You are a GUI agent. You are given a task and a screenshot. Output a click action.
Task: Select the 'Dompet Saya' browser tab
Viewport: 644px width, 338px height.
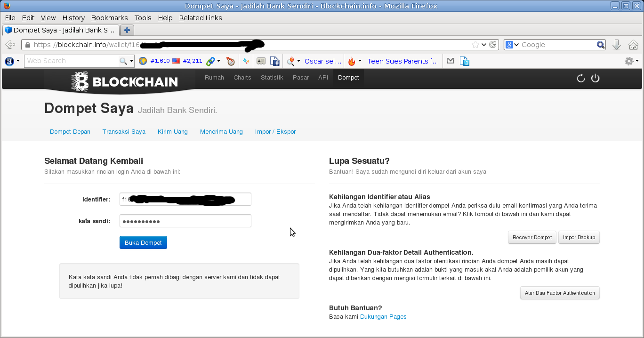60,30
